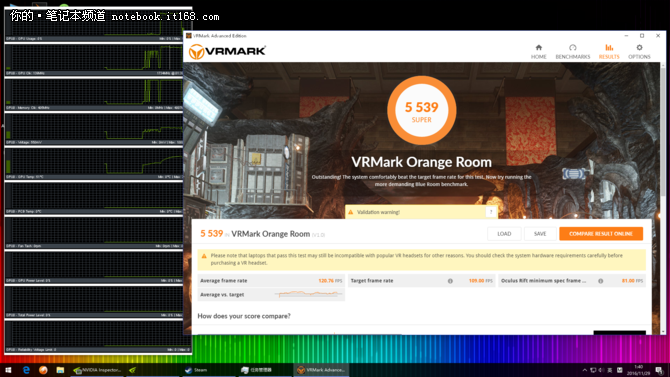Click the SAVE result button
This screenshot has height=377, width=670.
pyautogui.click(x=540, y=234)
